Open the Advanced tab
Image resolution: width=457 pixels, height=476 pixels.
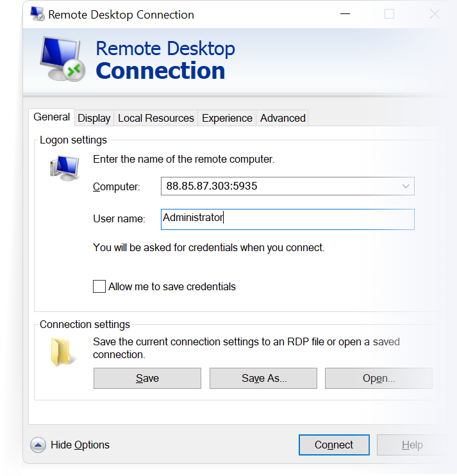283,118
